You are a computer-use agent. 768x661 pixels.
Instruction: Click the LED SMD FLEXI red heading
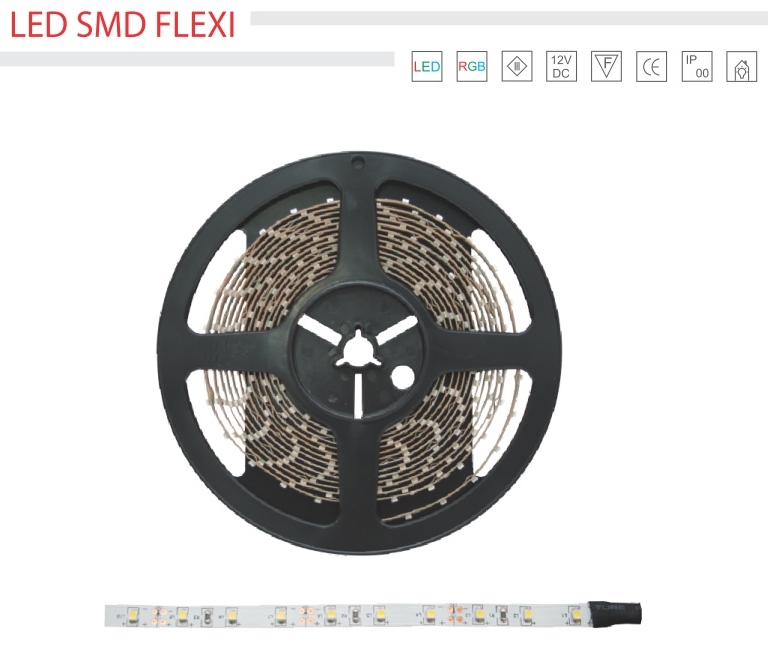(x=122, y=25)
